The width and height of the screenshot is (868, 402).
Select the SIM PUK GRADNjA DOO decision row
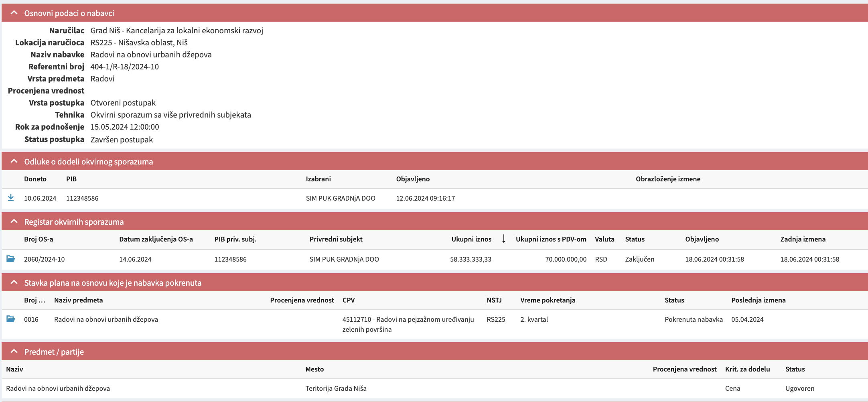[341, 198]
